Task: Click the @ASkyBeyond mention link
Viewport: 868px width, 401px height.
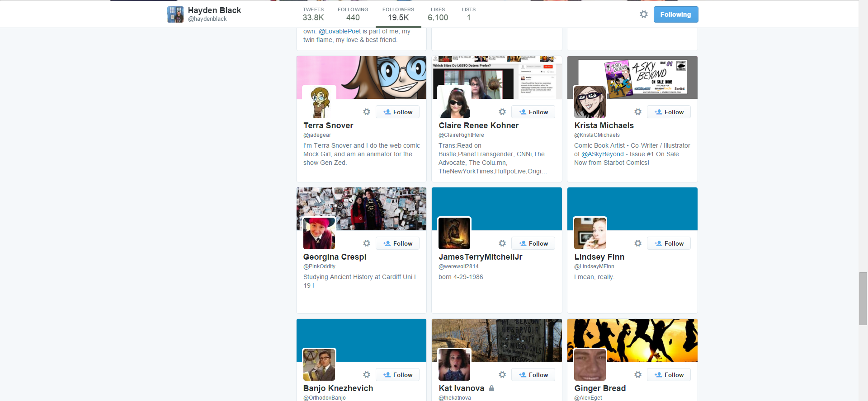Action: [603, 154]
